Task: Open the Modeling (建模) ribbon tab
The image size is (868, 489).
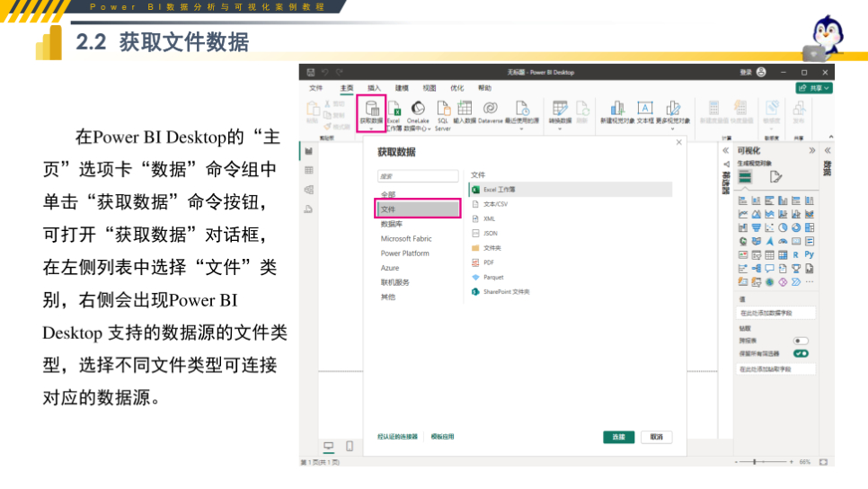Action: tap(402, 88)
